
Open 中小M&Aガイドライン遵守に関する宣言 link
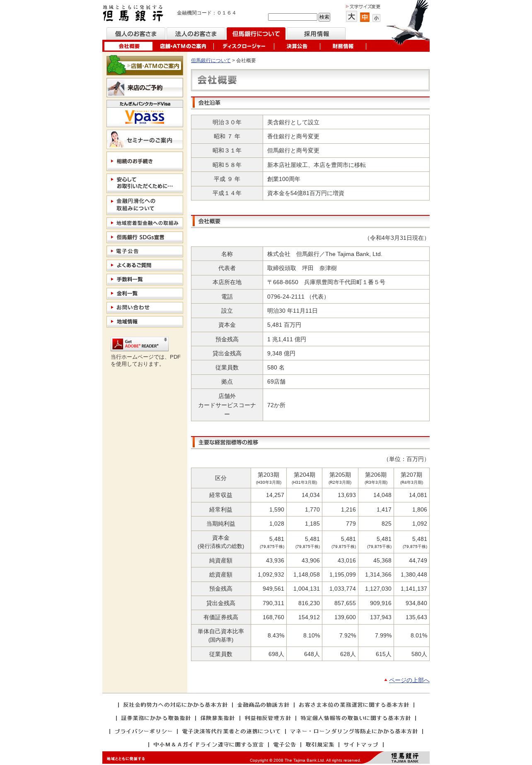pyautogui.click(x=208, y=745)
